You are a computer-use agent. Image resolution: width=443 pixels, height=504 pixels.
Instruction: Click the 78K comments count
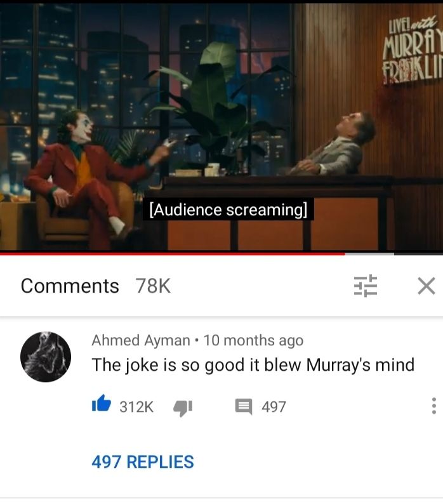(x=153, y=286)
